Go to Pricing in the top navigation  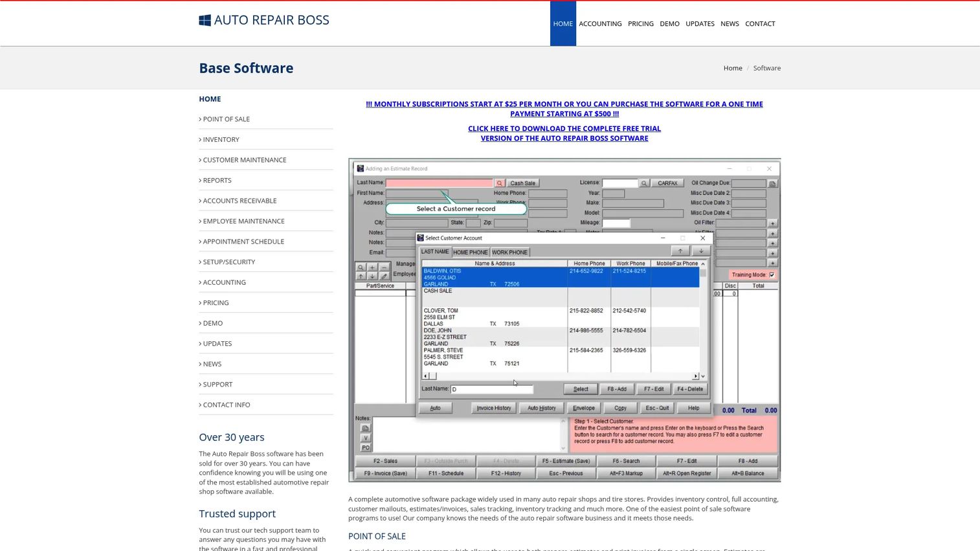(x=641, y=24)
